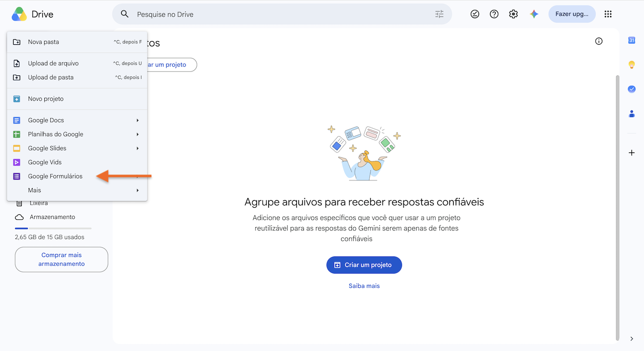Image resolution: width=644 pixels, height=351 pixels.
Task: Open Contacts side panel icon
Action: point(631,114)
